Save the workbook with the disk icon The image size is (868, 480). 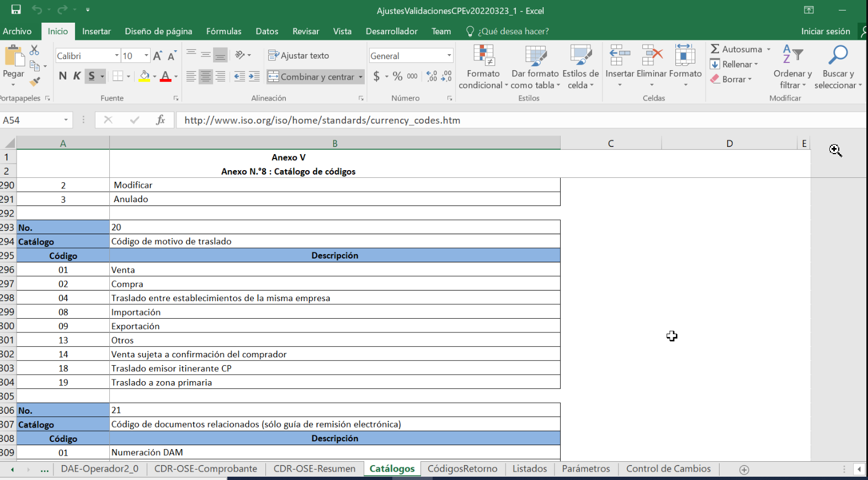(x=16, y=9)
